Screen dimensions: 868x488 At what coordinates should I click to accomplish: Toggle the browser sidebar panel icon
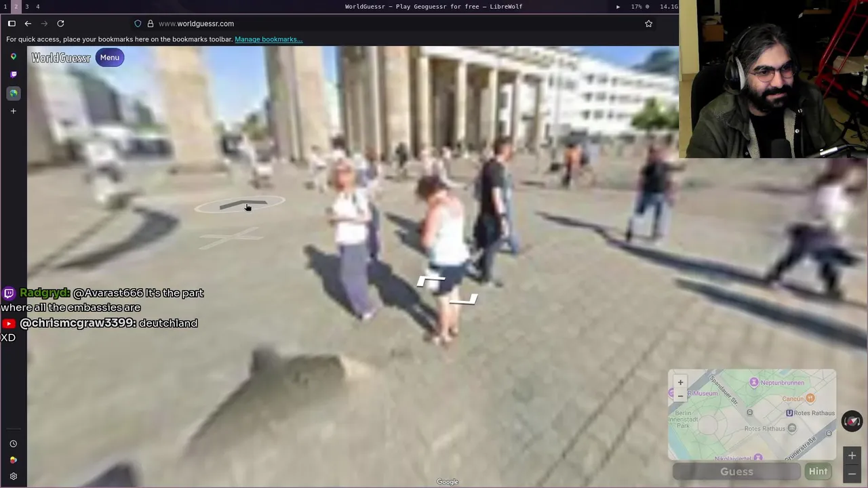(12, 24)
